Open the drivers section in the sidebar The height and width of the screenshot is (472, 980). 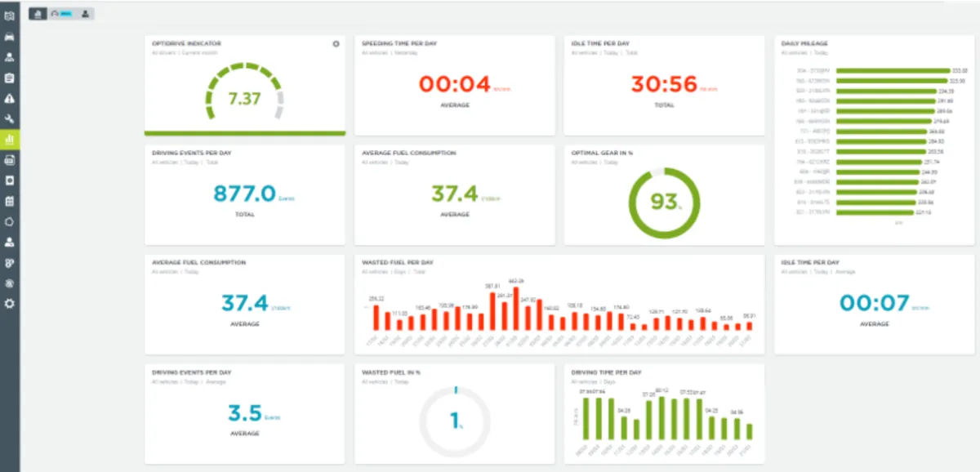[x=10, y=57]
